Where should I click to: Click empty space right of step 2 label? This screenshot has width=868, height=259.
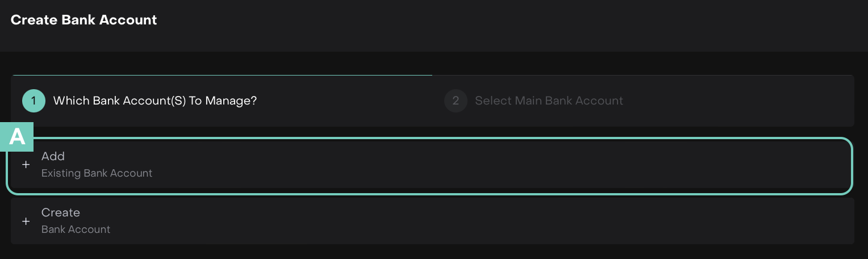(x=738, y=101)
